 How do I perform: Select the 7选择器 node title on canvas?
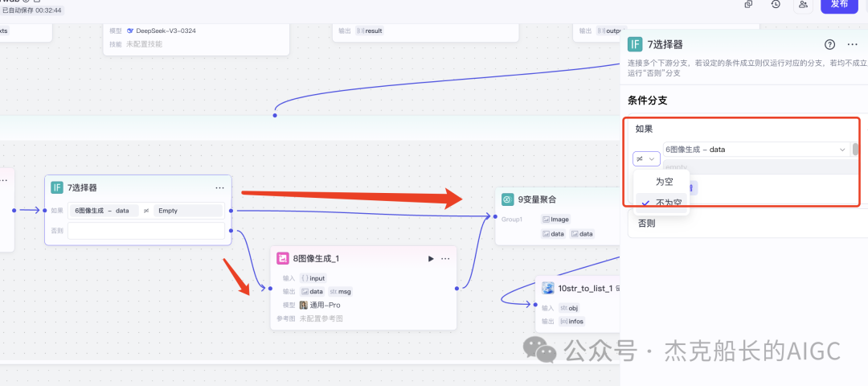(82, 187)
